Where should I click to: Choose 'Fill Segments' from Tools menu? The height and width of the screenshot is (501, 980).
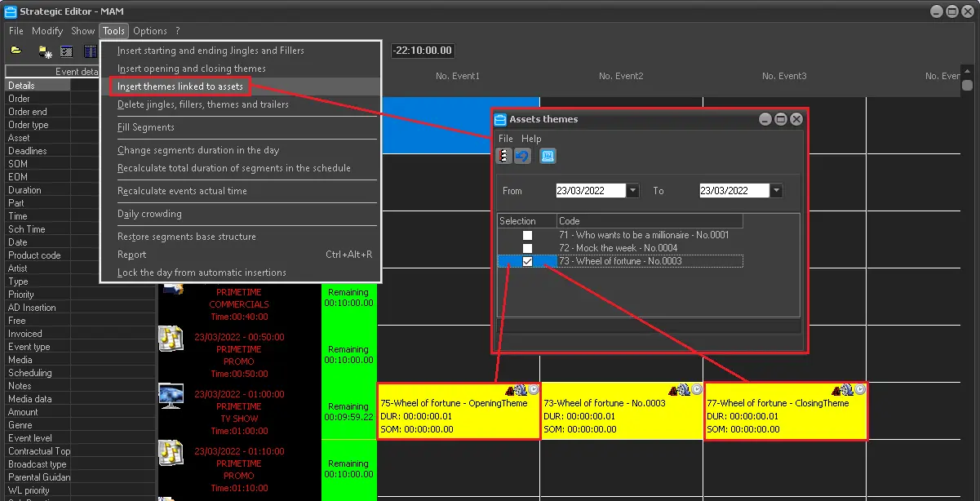coord(146,127)
